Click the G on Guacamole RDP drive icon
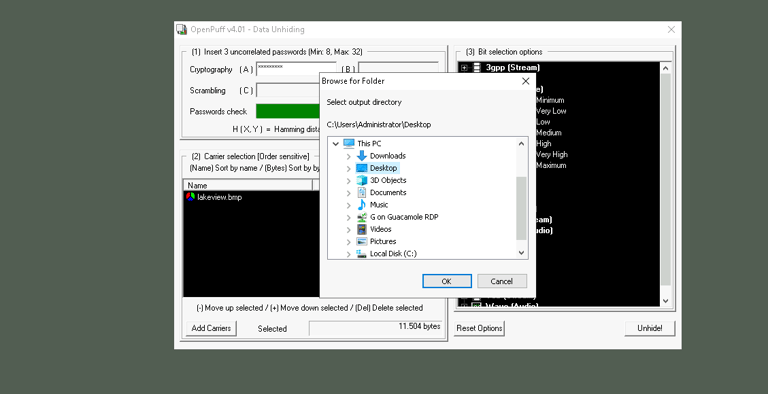The width and height of the screenshot is (768, 394). tap(361, 217)
